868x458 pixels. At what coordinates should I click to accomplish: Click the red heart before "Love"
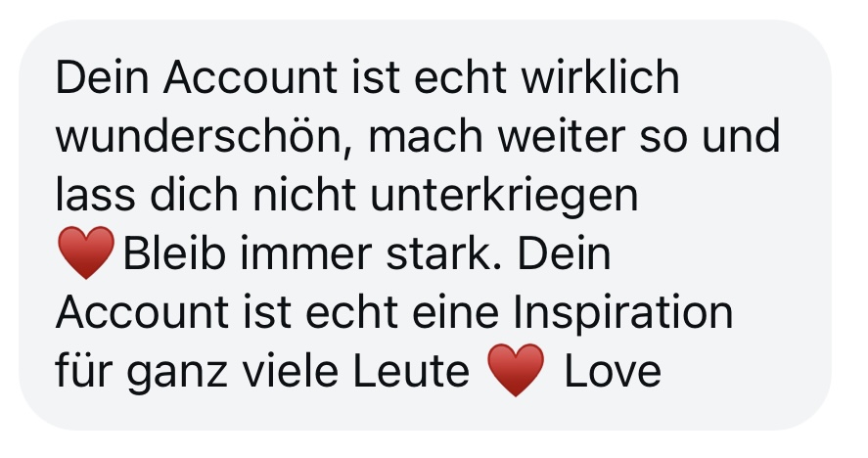(x=516, y=370)
